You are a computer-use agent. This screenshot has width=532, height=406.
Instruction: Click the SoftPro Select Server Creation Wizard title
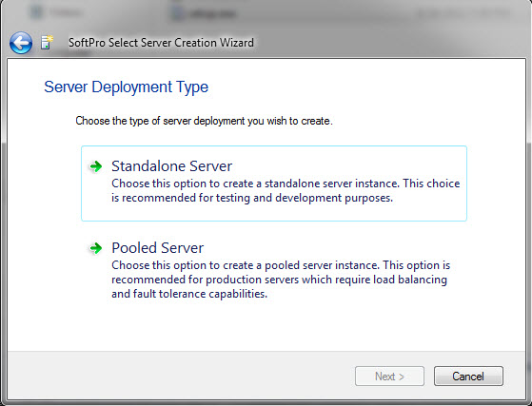[161, 43]
